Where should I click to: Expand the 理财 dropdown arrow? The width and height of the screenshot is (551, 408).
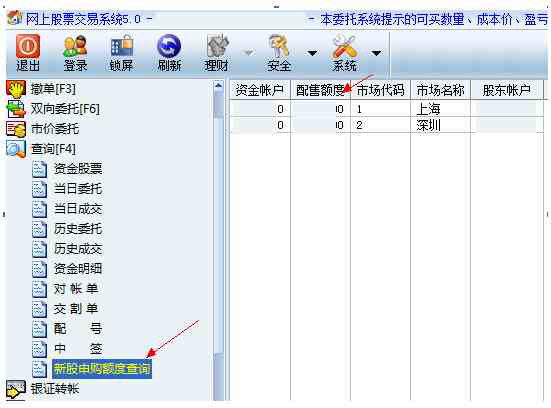249,53
